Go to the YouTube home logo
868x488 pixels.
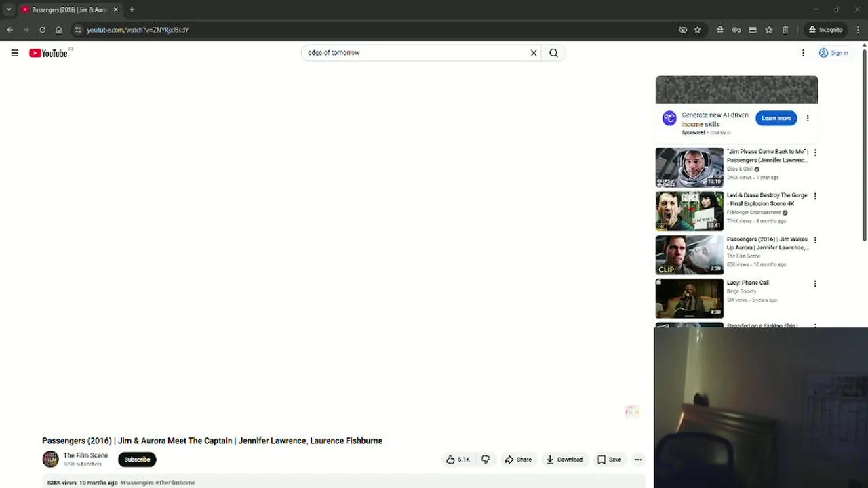point(48,53)
